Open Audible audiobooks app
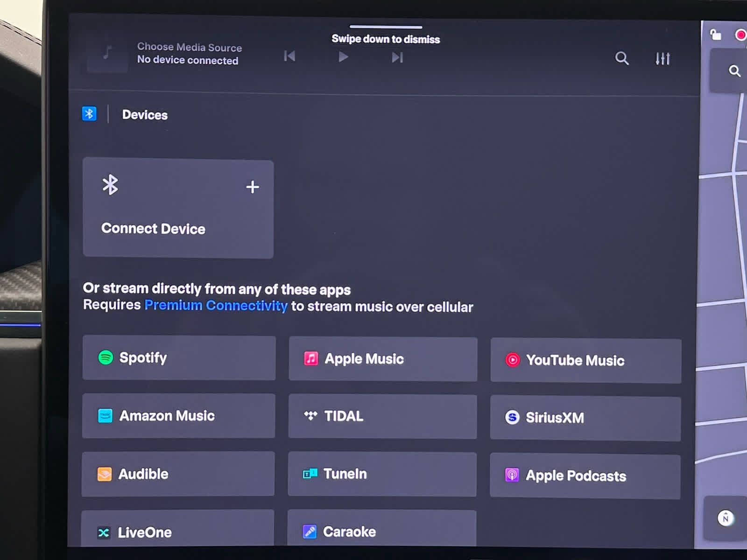This screenshot has height=560, width=747. [178, 474]
